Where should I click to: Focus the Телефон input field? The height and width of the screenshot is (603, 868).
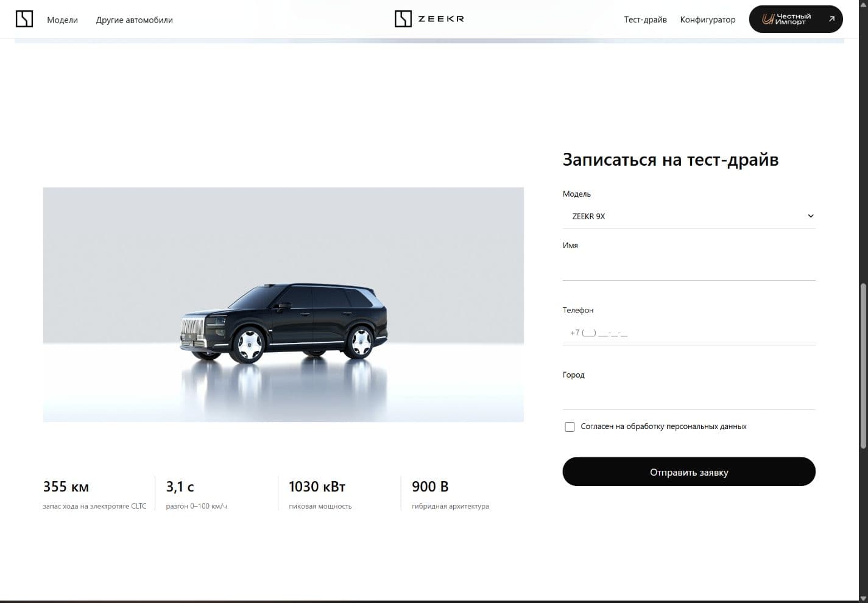pos(689,333)
